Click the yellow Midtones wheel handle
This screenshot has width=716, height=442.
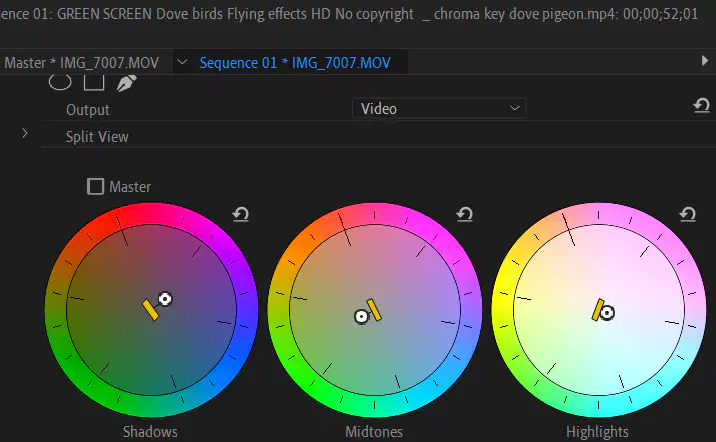point(374,310)
